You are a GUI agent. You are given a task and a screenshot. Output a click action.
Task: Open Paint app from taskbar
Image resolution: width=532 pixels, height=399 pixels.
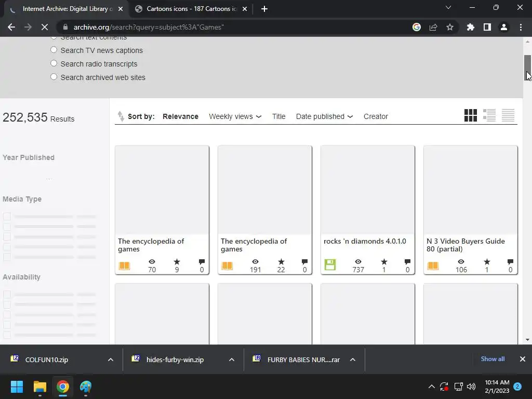86,387
